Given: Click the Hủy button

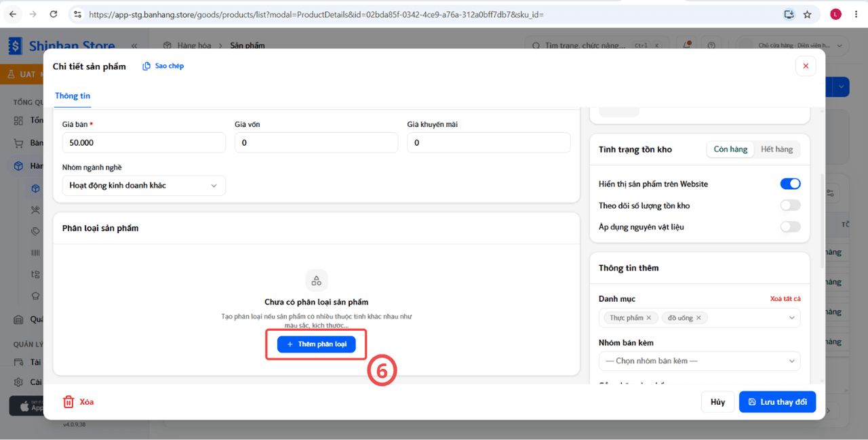Looking at the screenshot, I should (717, 402).
